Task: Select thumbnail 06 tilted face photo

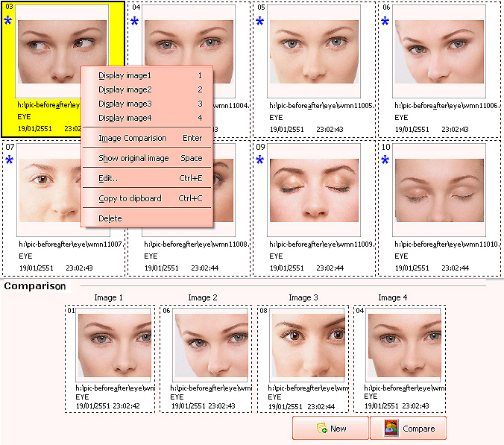Action: [439, 51]
